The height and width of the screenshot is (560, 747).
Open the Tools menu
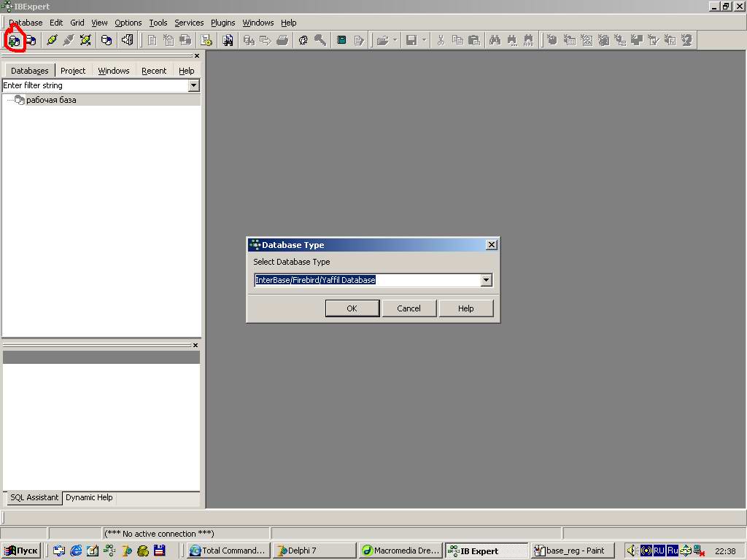(158, 23)
